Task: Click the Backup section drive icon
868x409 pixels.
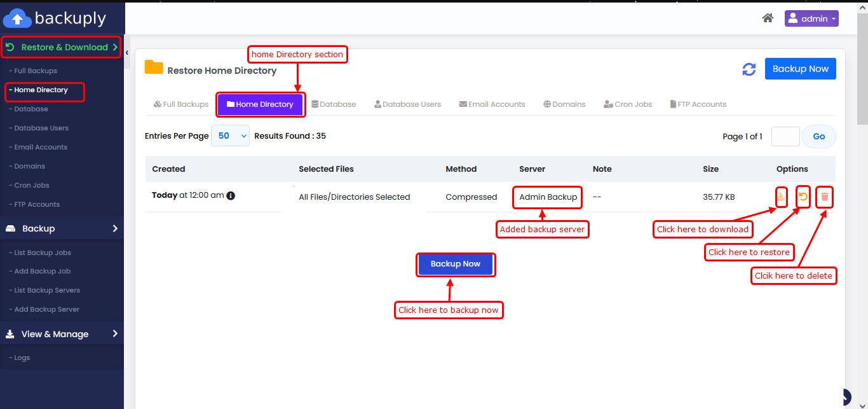Action: pyautogui.click(x=10, y=228)
